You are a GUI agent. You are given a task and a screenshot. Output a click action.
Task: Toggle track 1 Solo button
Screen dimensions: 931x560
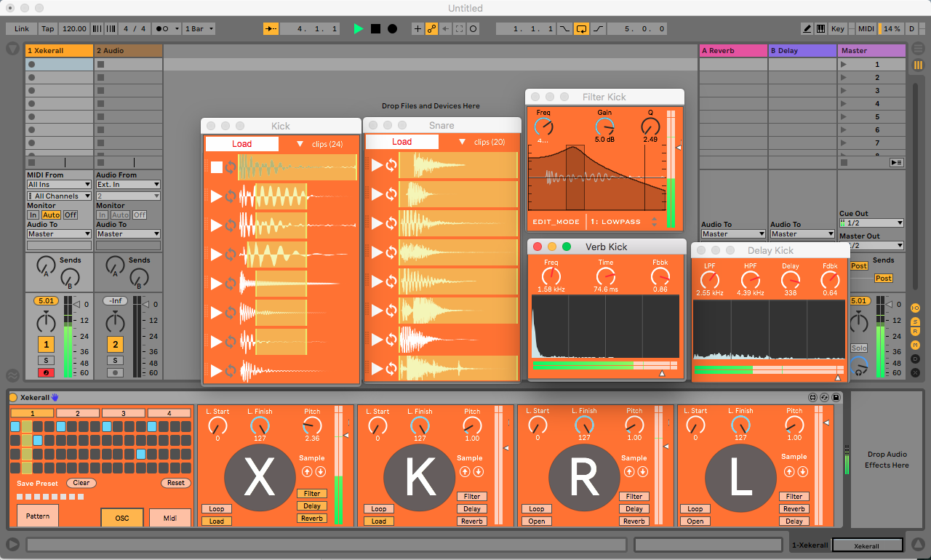[46, 361]
